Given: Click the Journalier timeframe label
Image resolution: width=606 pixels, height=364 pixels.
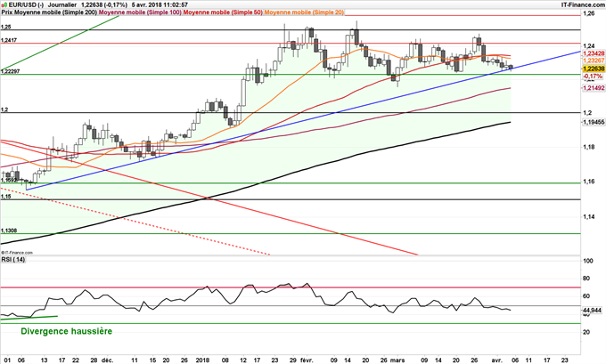Looking at the screenshot, I should 62,5.
